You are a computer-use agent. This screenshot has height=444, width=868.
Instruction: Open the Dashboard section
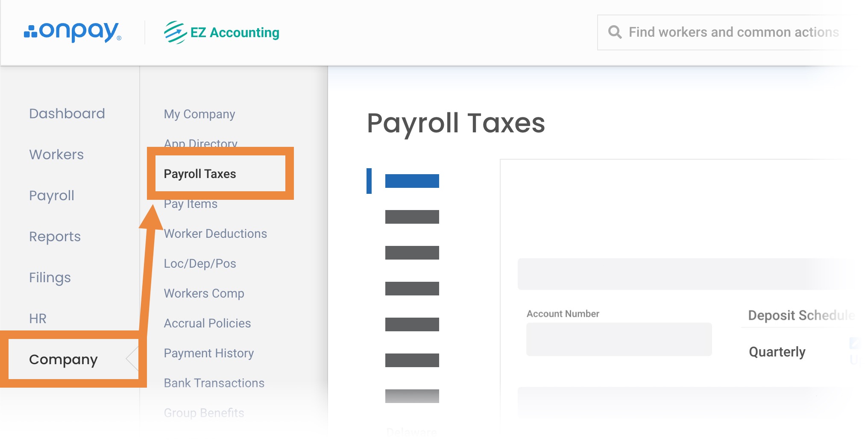point(67,114)
